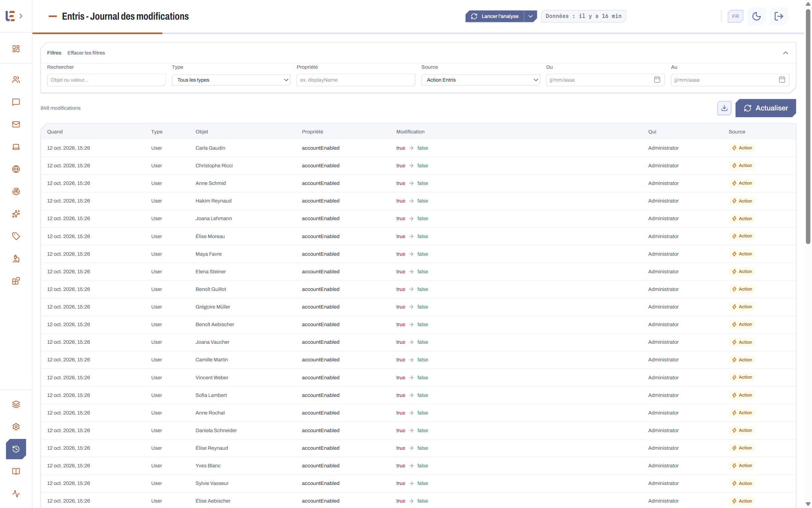Screen dimensions: 812x508
Task: Click the 'Données : il y a 16 min' badge
Action: coord(583,16)
